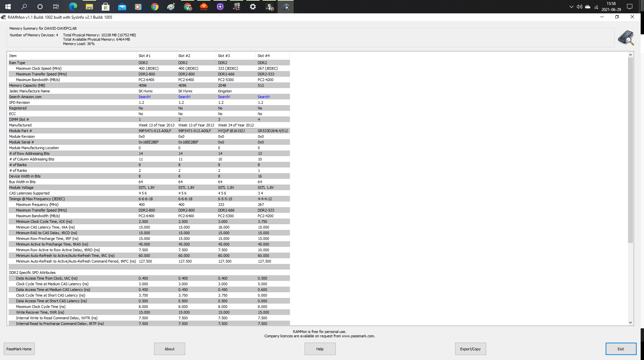Screen dimensions: 644x360
Task: Click Search! Amazon link for Slot #2
Action: [x=185, y=97]
